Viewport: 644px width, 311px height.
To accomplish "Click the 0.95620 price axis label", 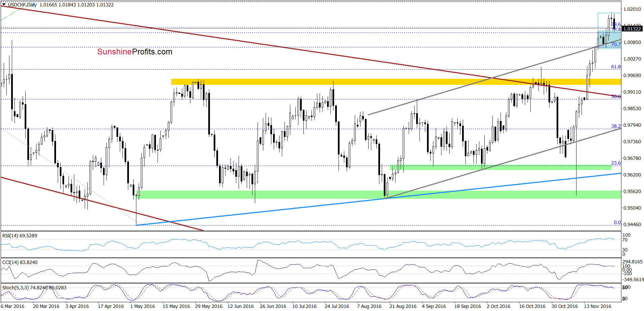I will [632, 191].
